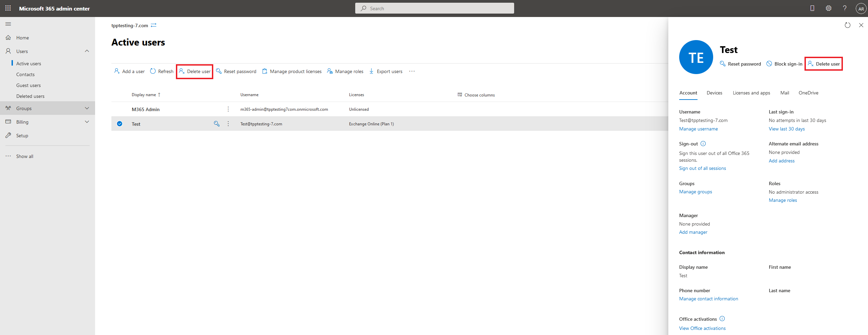868x335 pixels.
Task: Expand the Billing section in the sidebar
Action: tap(87, 122)
